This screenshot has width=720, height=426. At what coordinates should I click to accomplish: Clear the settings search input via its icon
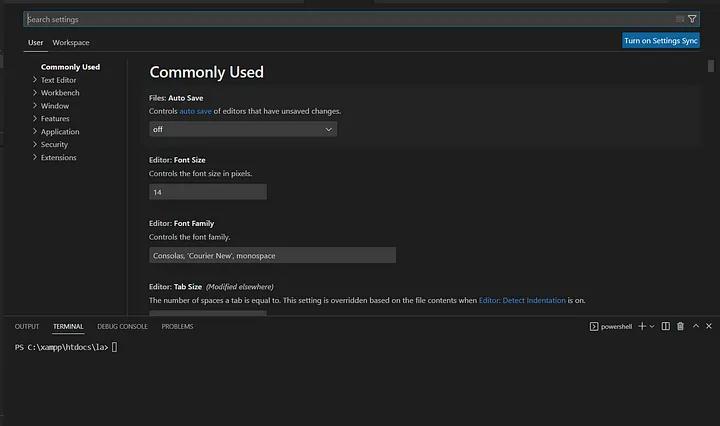[680, 19]
